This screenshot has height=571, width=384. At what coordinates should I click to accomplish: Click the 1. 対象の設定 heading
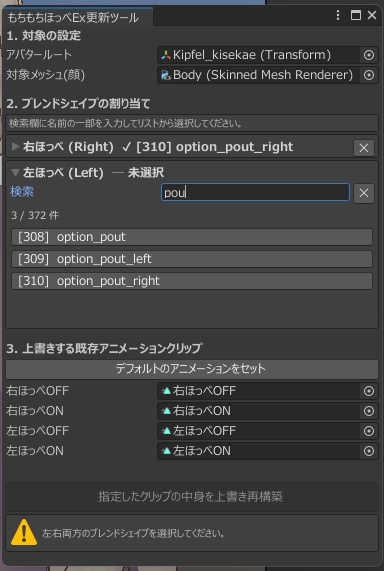pyautogui.click(x=44, y=36)
